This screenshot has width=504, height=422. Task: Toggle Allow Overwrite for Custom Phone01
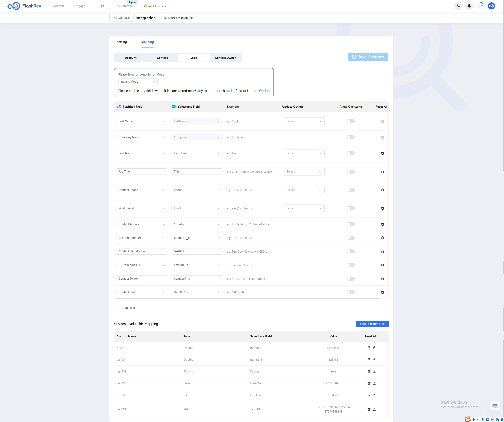[351, 238]
